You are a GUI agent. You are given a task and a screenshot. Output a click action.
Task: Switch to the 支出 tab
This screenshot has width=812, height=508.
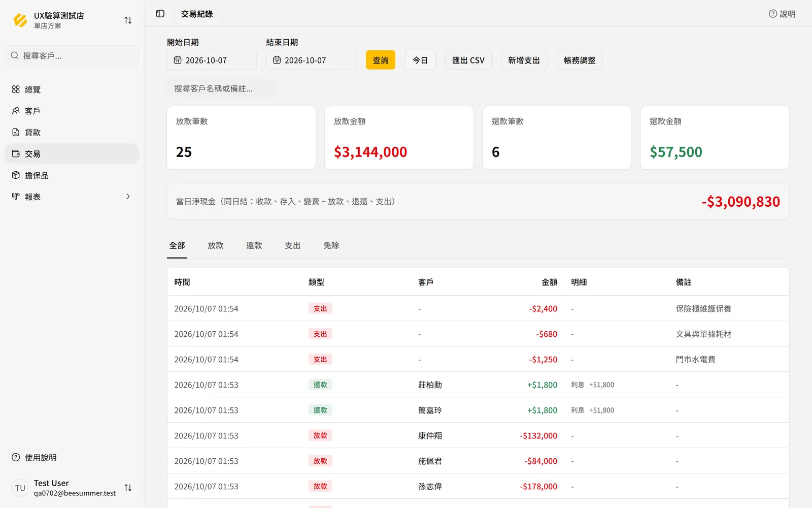[293, 246]
